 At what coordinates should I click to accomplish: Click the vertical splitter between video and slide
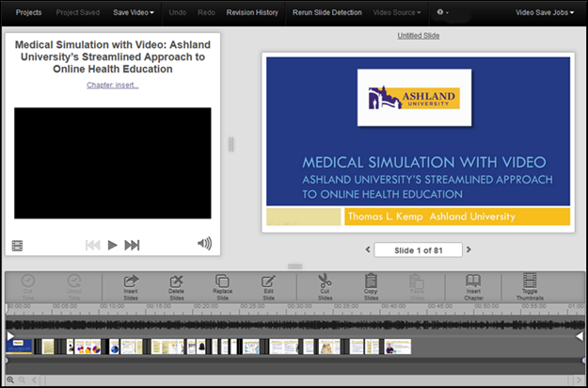[231, 144]
